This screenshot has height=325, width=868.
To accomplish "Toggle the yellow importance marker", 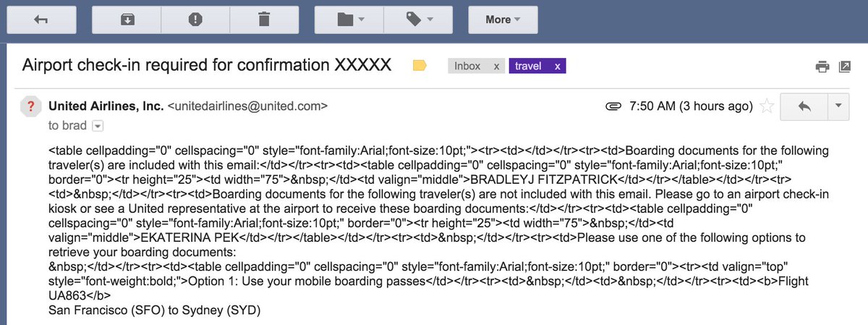I will click(419, 66).
